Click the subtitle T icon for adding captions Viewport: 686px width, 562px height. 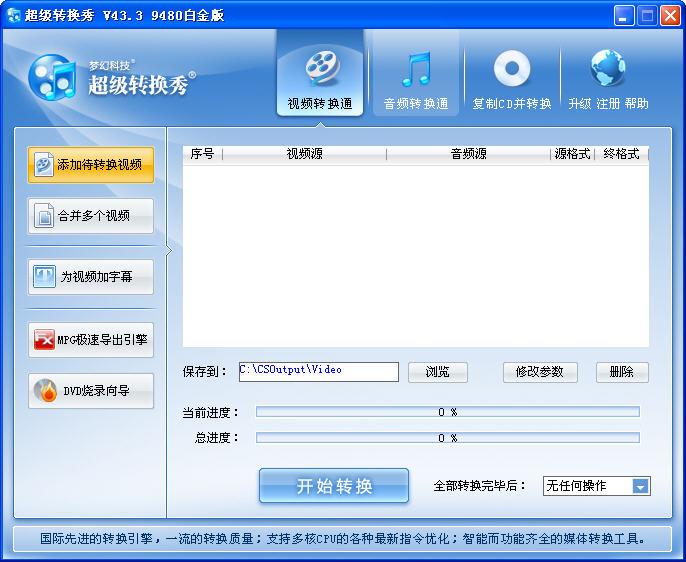pos(45,276)
